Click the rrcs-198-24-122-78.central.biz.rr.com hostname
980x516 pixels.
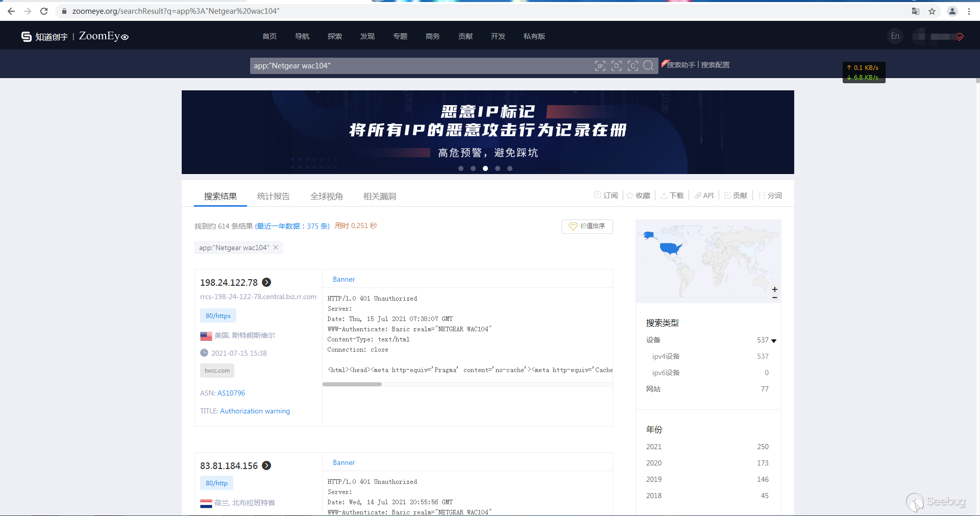tap(258, 297)
